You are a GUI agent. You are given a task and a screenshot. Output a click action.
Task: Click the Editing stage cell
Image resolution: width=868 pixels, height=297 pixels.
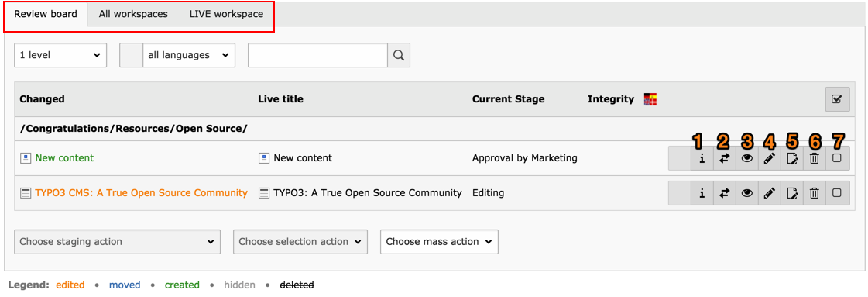pyautogui.click(x=489, y=193)
